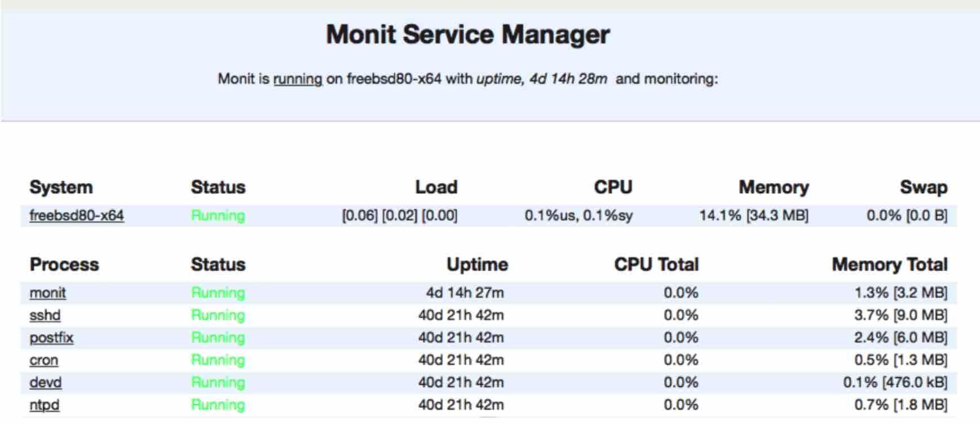Click the uptime value 4d 14h 28m
Screen dimensions: 980x425
tap(568, 79)
